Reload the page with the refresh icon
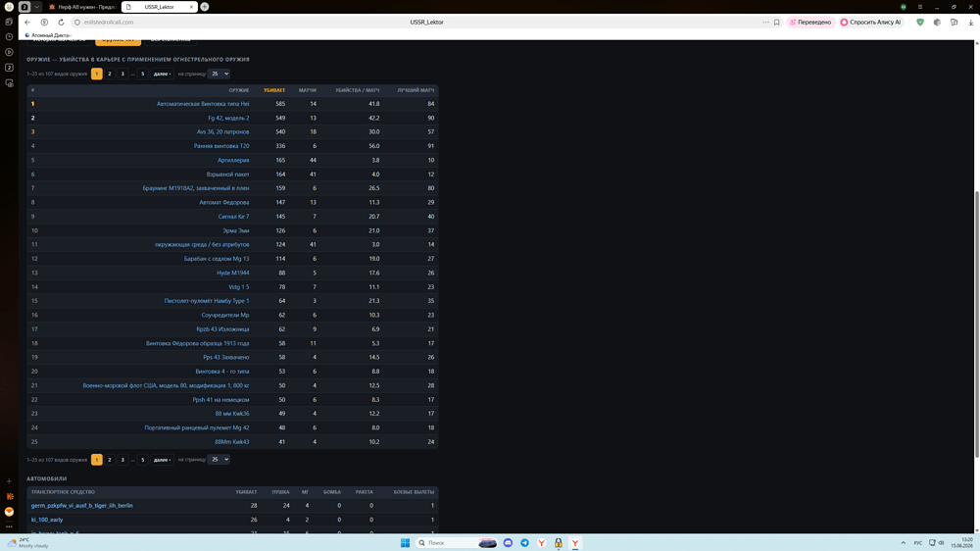 tap(61, 22)
